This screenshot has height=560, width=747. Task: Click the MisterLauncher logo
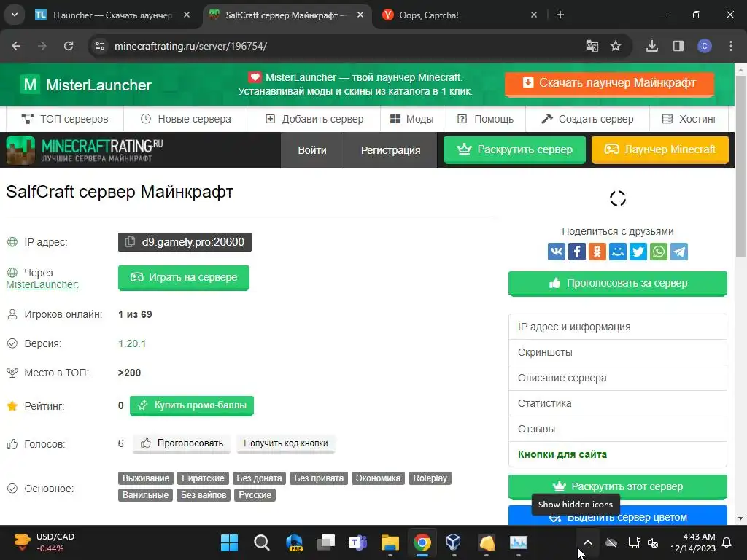click(86, 85)
